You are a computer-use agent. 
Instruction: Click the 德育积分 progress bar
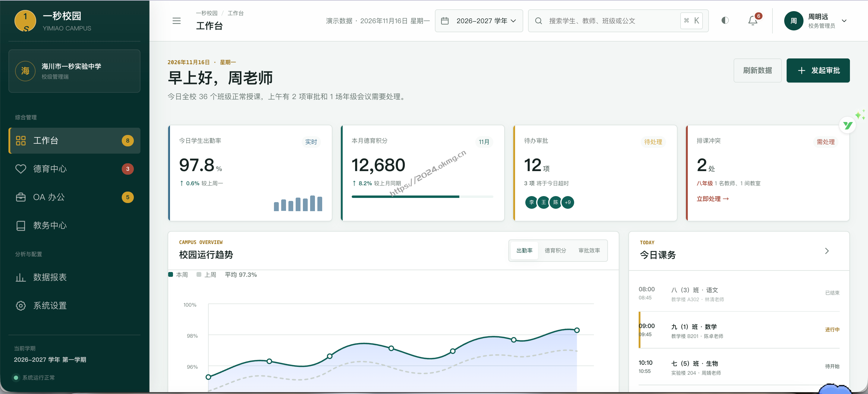point(422,196)
